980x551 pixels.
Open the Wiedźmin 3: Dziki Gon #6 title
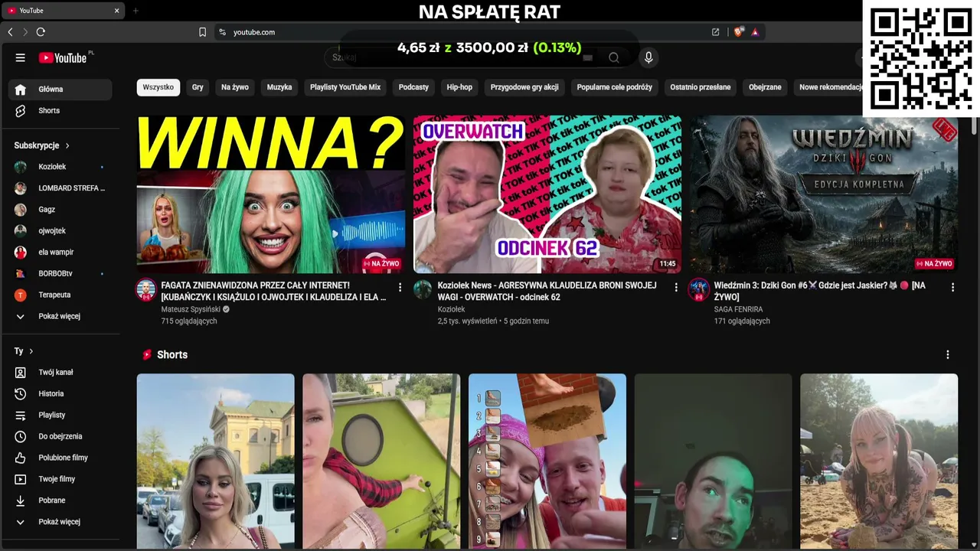tap(820, 291)
